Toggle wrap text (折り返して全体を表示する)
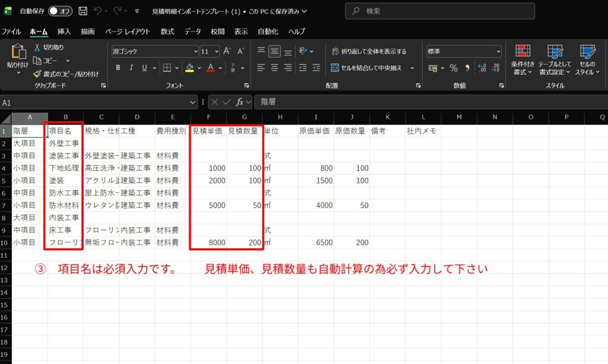The height and width of the screenshot is (364, 608). (369, 52)
